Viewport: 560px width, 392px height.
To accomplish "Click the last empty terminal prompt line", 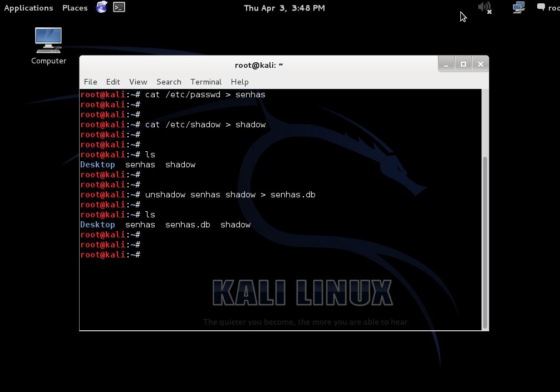I will pyautogui.click(x=110, y=255).
